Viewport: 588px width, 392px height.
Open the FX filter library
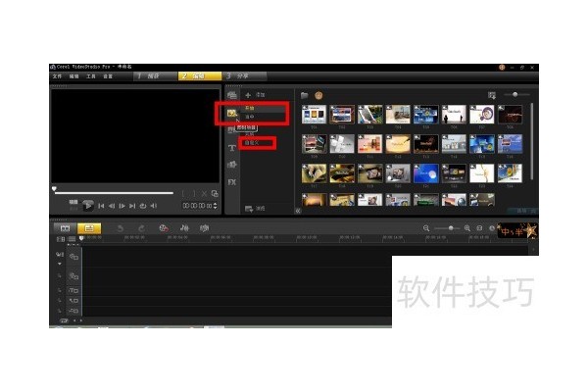point(232,182)
